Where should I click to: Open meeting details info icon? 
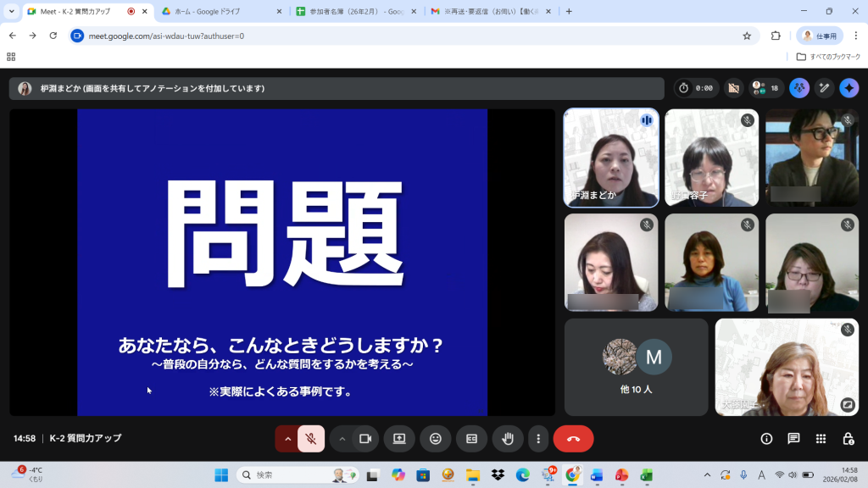click(766, 439)
